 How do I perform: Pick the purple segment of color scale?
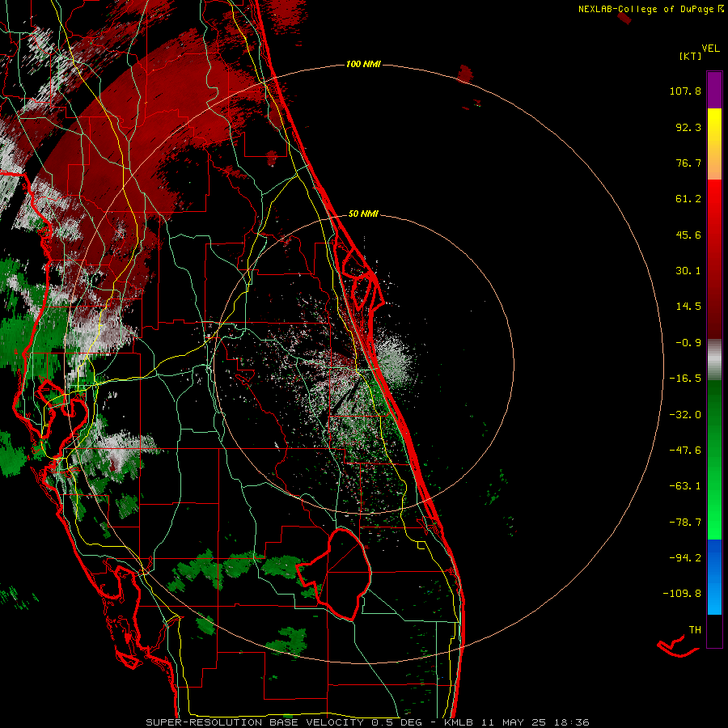pyautogui.click(x=714, y=90)
